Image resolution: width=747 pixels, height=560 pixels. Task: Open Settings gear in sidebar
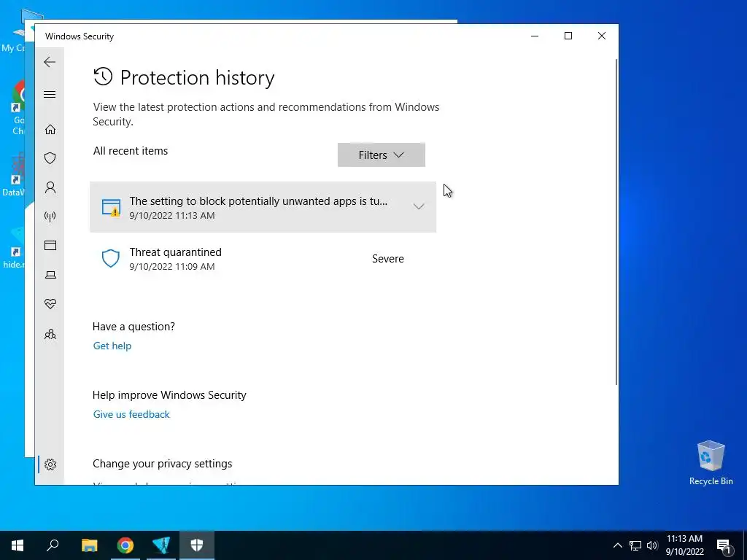[50, 464]
